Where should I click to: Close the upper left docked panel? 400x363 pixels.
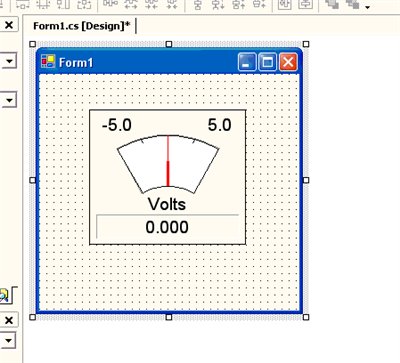(x=9, y=25)
